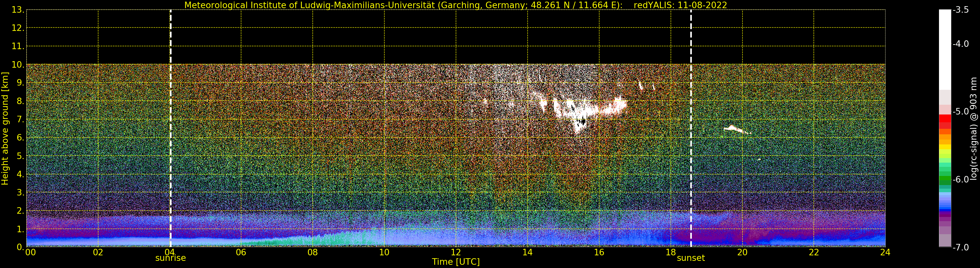This screenshot has height=268, width=980.
Task: Click the dashed sunset marker line
Action: pyautogui.click(x=691, y=128)
